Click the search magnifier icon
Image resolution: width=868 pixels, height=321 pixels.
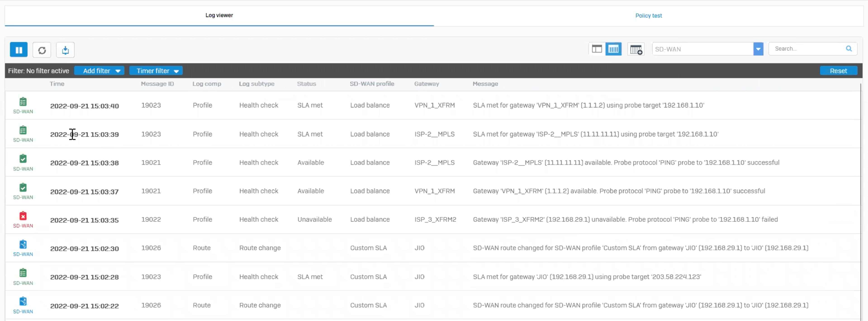(x=849, y=49)
